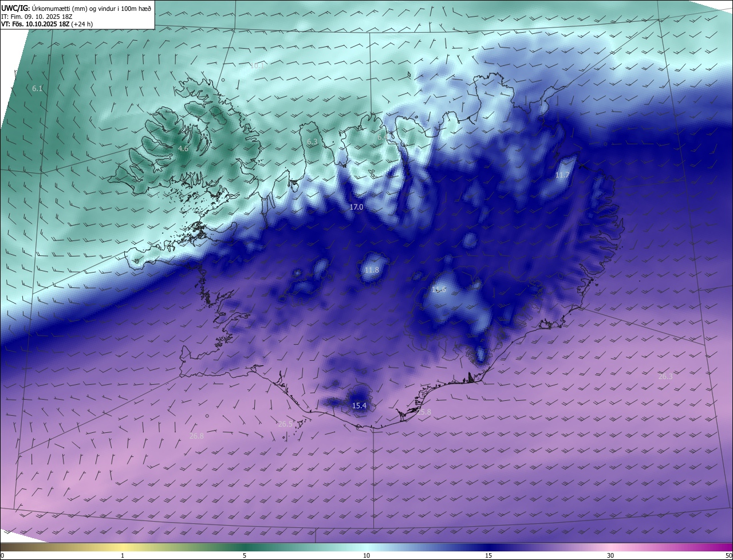Image resolution: width=733 pixels, height=560 pixels.
Task: Click the 15.4 value near the south coast
Action: (x=359, y=405)
